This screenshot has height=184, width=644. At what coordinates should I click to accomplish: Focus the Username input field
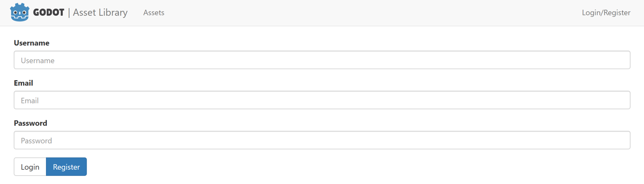click(x=322, y=60)
